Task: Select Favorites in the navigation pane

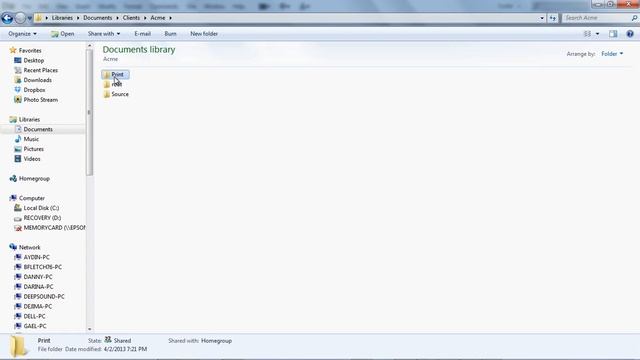Action: [x=25, y=51]
